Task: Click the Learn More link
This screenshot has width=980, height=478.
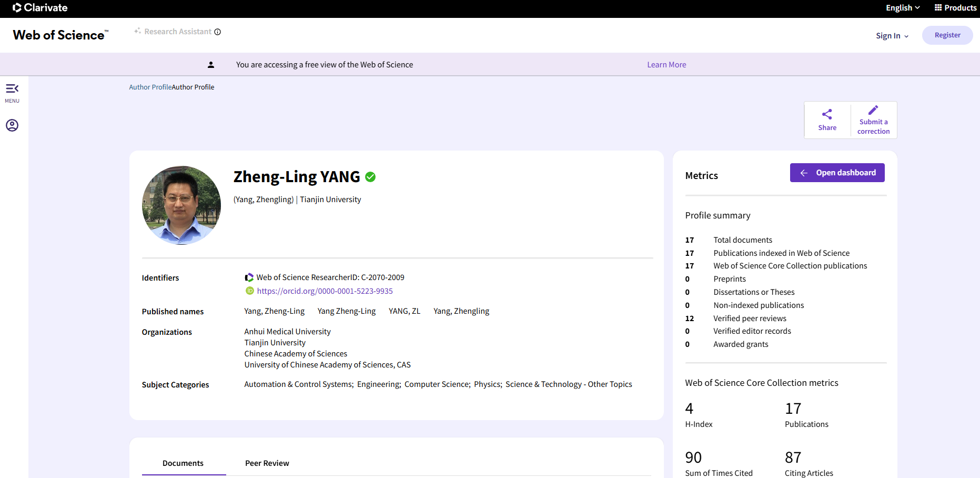Action: (x=666, y=64)
